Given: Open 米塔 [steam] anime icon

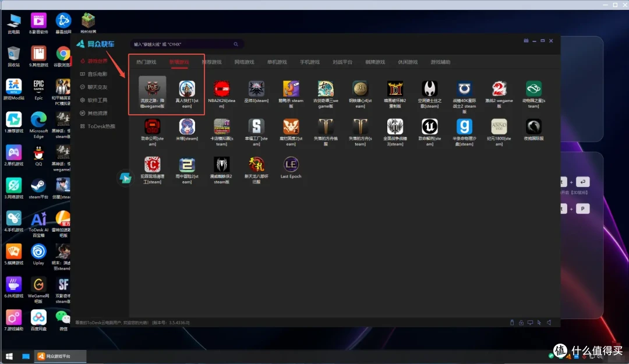Looking at the screenshot, I should pos(187,126).
